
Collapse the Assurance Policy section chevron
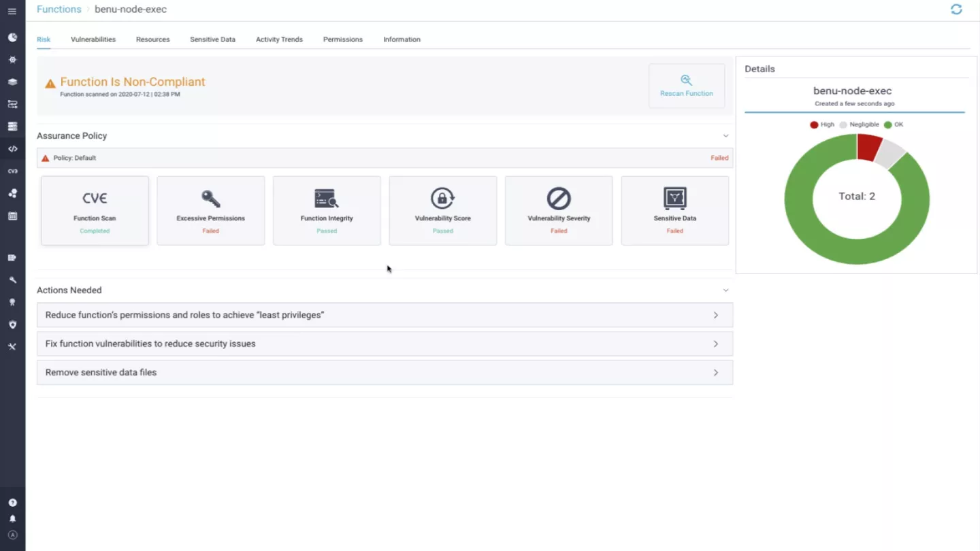coord(725,136)
